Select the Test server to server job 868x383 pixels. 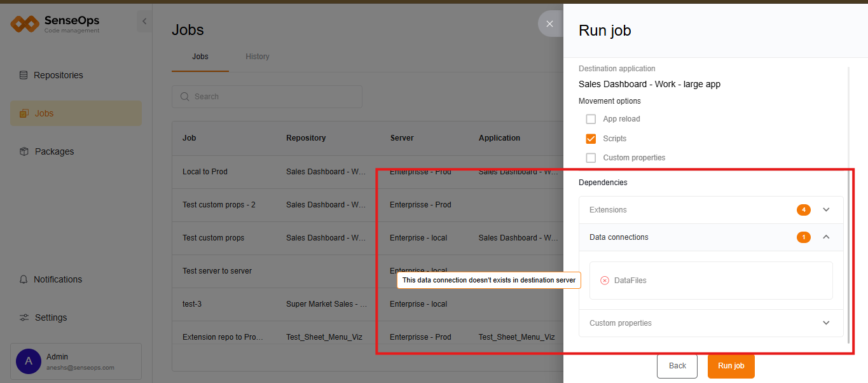pos(217,271)
